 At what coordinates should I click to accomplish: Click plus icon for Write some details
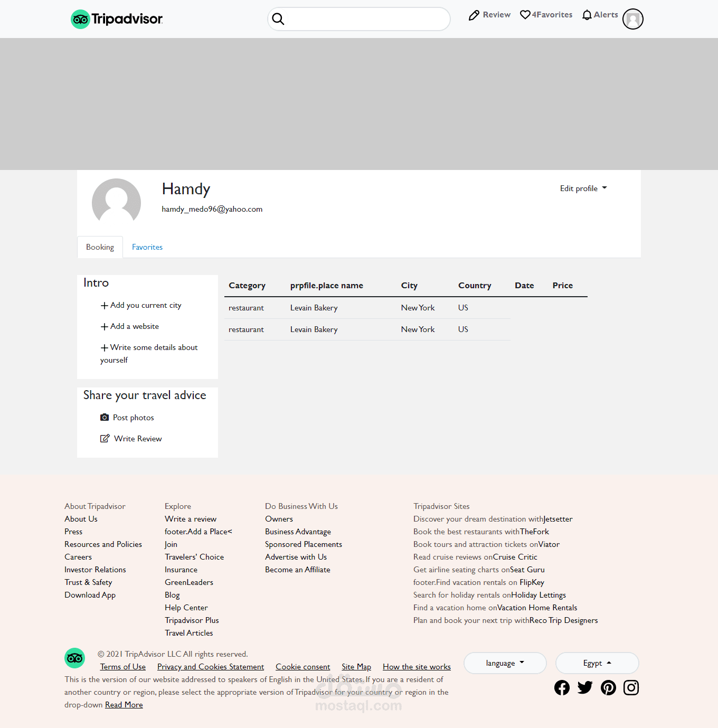pos(105,348)
